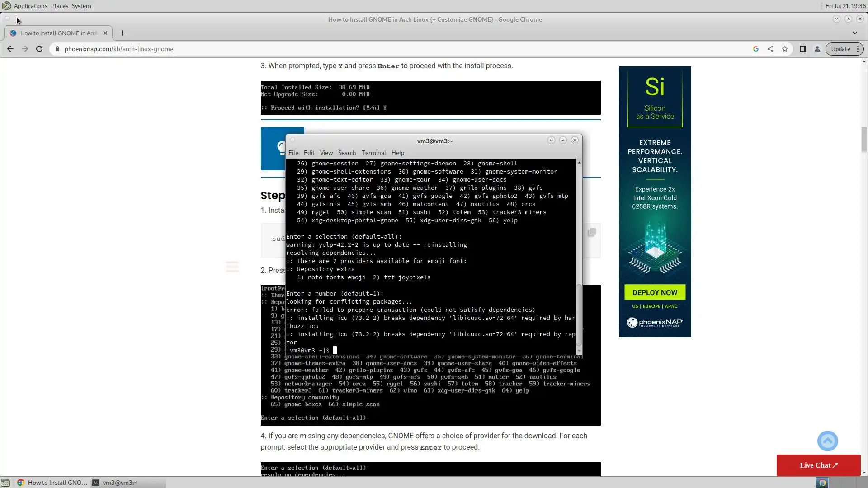Click Google icon in address bar
Image resolution: width=868 pixels, height=488 pixels.
click(x=756, y=49)
